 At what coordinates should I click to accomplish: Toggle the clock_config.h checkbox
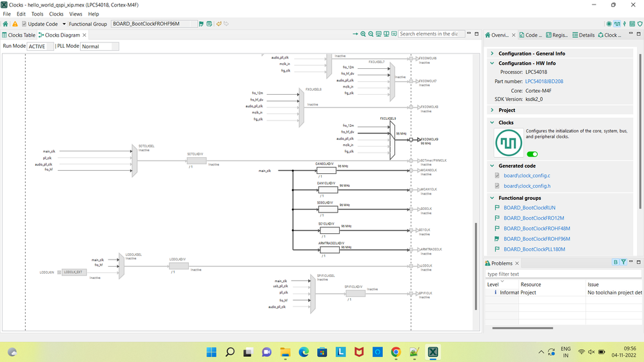tap(497, 186)
